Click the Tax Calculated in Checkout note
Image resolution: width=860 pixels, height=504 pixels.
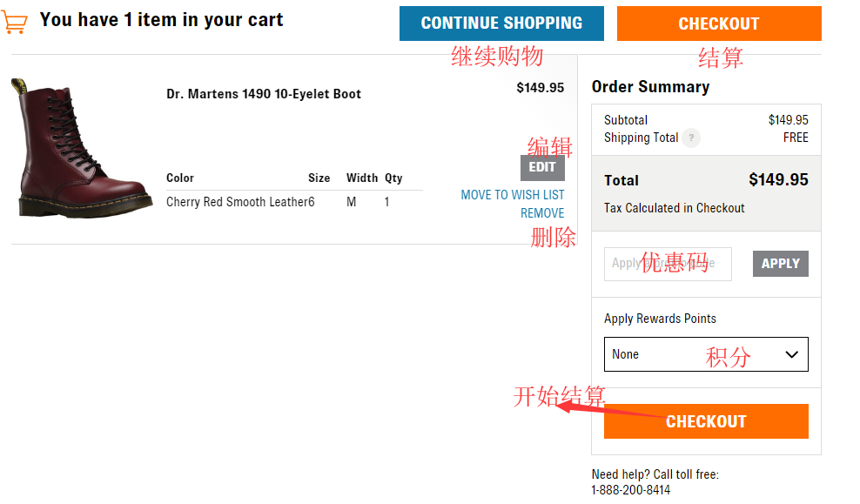click(x=675, y=208)
